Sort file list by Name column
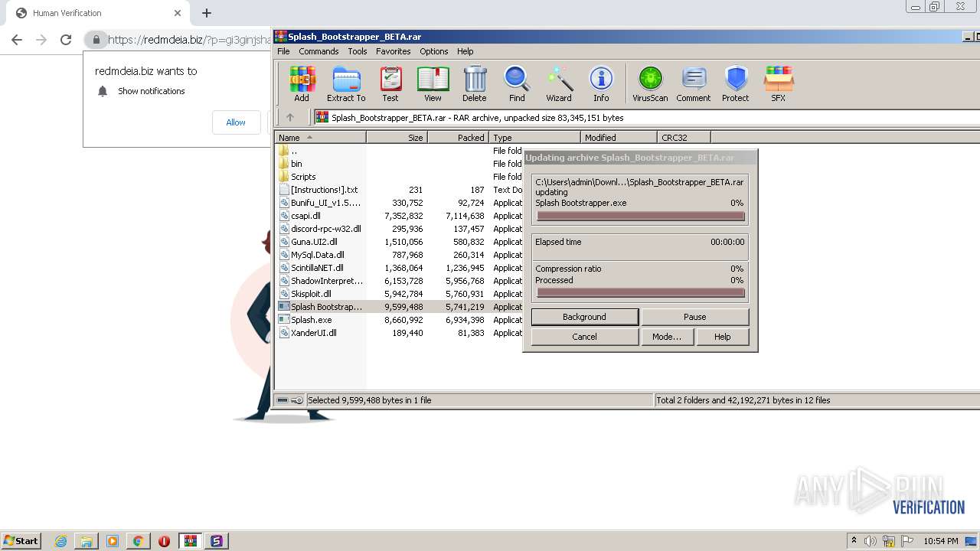Screen dimensions: 980x551 [321, 138]
